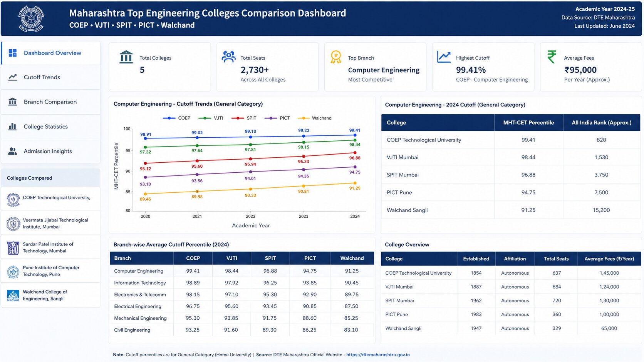The image size is (644, 362).
Task: Click the Branch Comparison building icon
Action: point(13,102)
